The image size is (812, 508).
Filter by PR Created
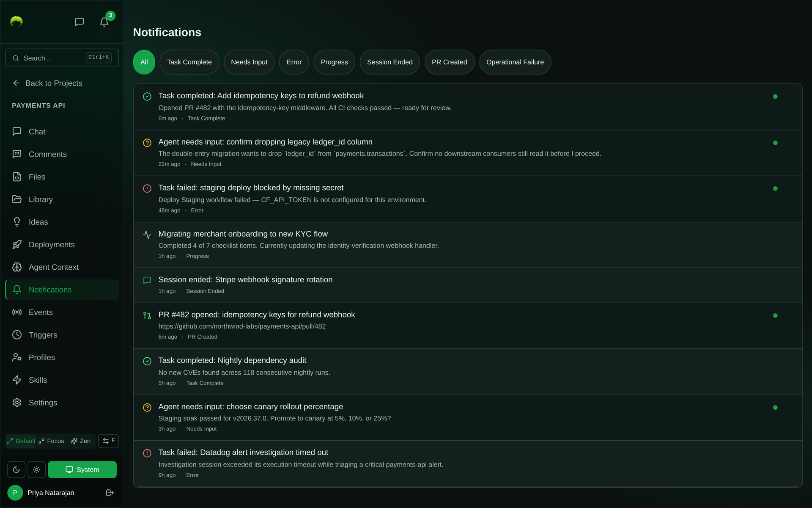(x=449, y=62)
